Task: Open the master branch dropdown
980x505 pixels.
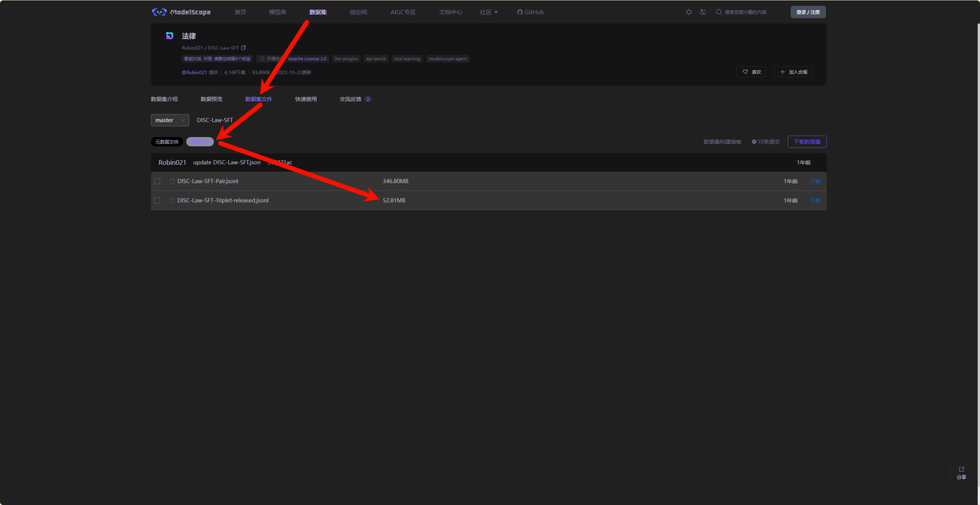Action: (170, 120)
